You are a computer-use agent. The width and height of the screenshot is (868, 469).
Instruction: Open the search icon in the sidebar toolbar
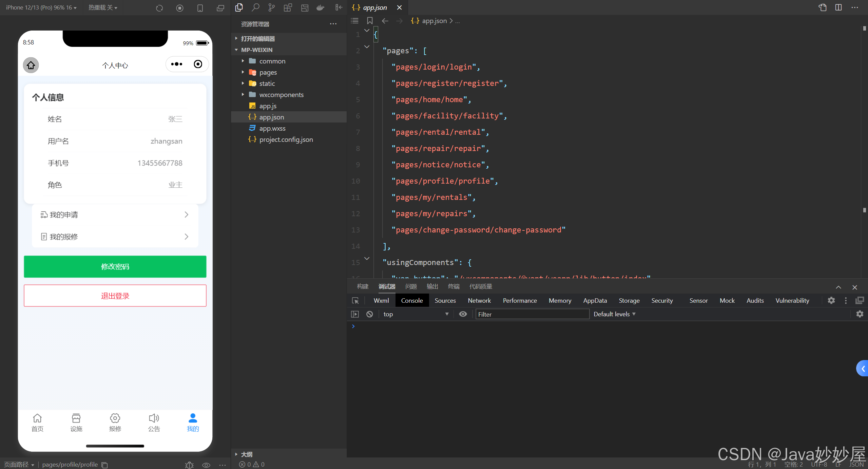[255, 7]
